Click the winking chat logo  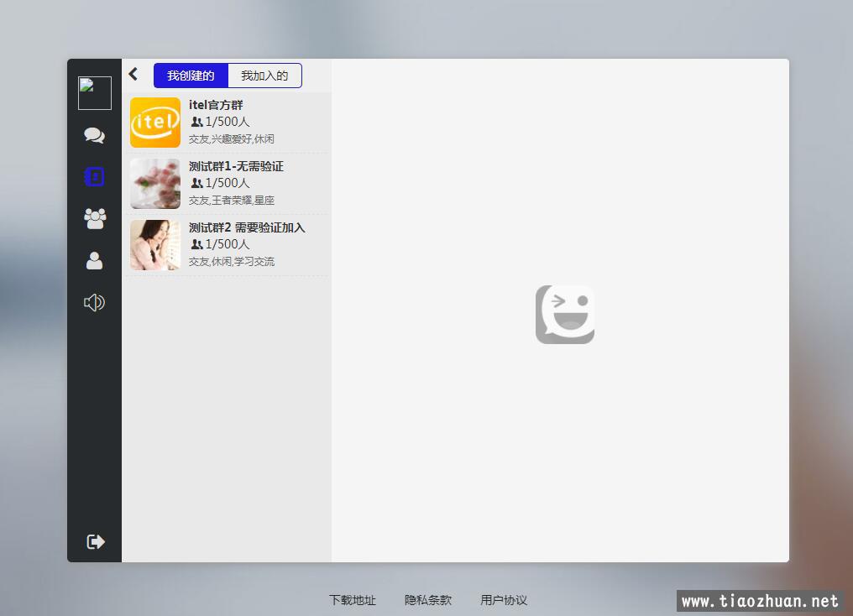pos(565,314)
